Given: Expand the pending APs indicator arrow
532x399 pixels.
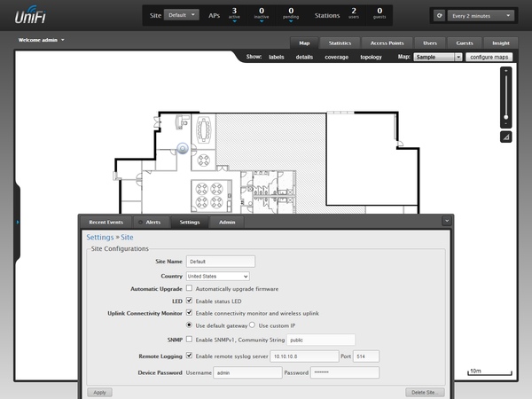Looking at the screenshot, I should pos(291,21).
